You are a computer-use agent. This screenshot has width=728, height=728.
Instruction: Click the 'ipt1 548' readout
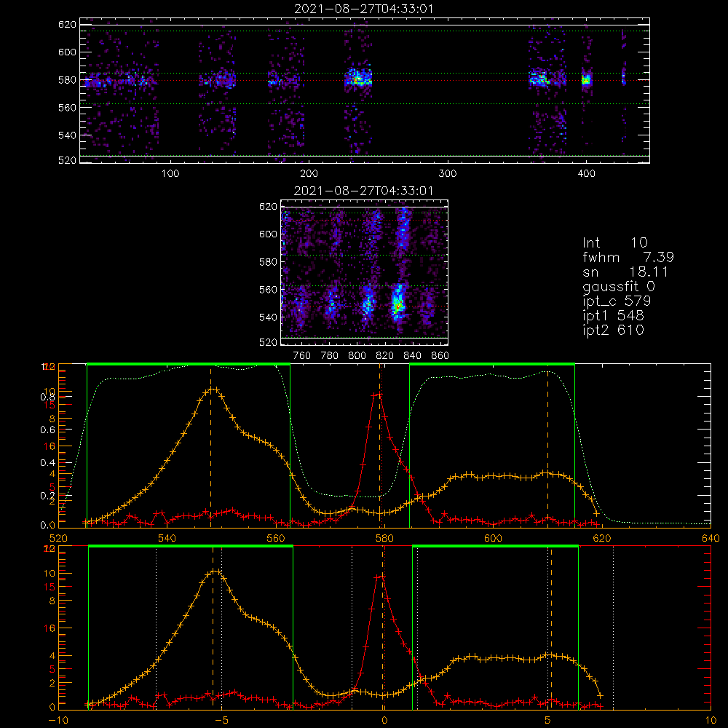pos(613,316)
